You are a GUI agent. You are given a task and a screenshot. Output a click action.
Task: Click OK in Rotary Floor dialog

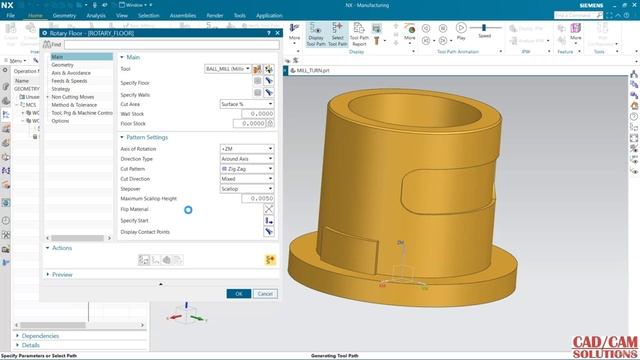point(239,294)
